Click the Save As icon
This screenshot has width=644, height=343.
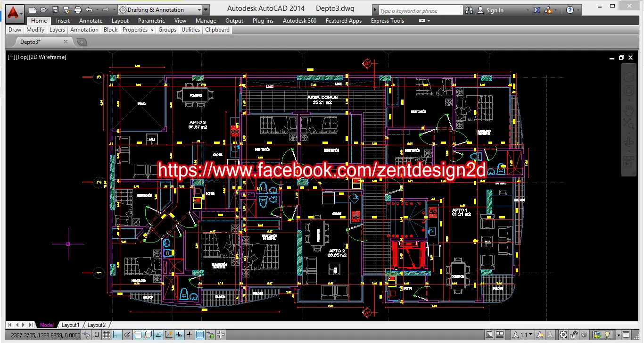pyautogui.click(x=66, y=9)
